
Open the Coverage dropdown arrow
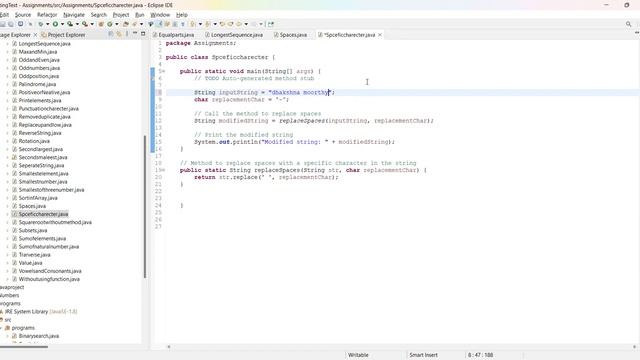click(x=77, y=24)
